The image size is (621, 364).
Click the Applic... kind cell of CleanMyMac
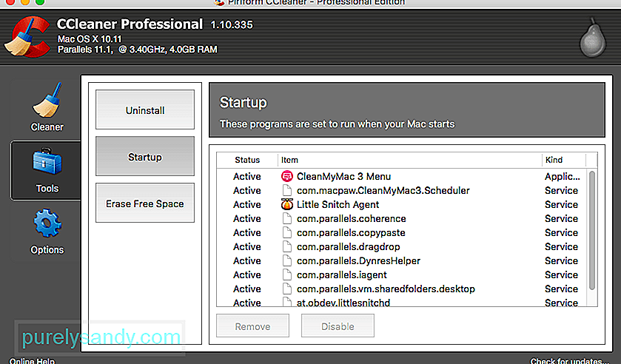[x=562, y=176]
